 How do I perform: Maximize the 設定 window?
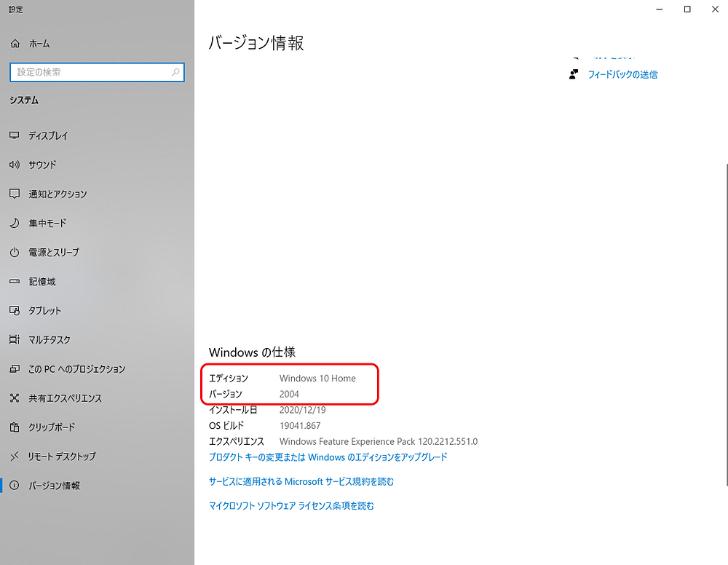pyautogui.click(x=687, y=9)
